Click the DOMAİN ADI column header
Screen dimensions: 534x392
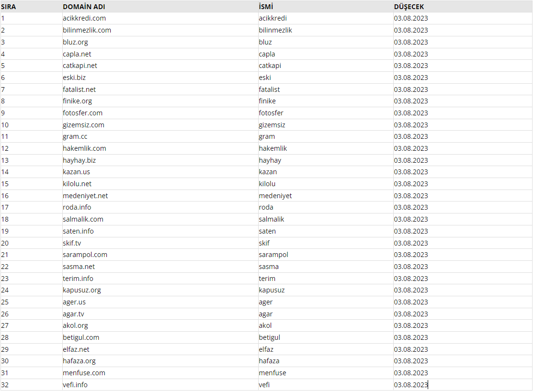click(160, 7)
